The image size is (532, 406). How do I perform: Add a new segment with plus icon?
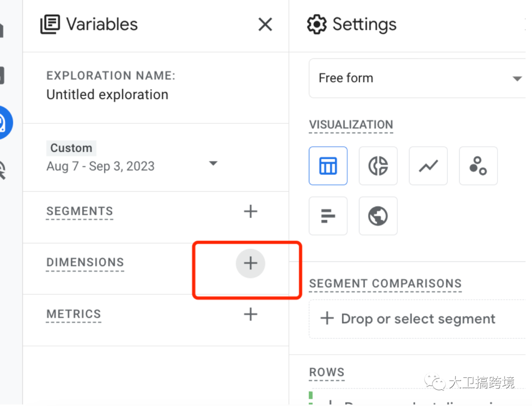click(x=251, y=211)
